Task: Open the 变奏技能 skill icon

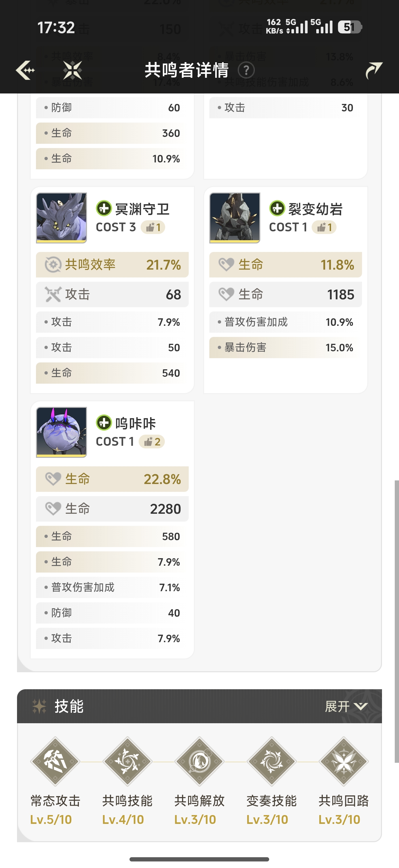Action: (271, 761)
